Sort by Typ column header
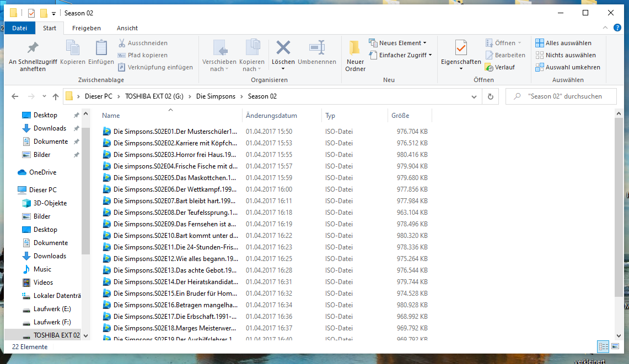This screenshot has width=629, height=364. tap(354, 116)
